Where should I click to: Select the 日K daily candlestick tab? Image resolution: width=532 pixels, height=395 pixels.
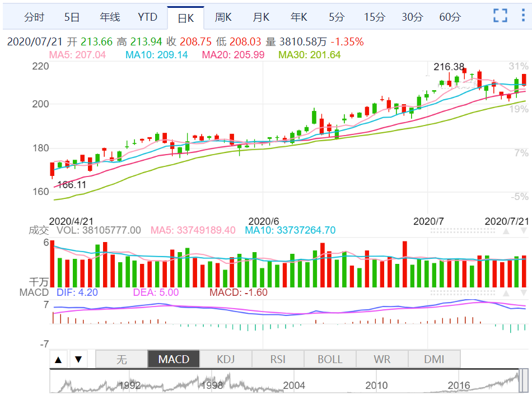coord(185,18)
